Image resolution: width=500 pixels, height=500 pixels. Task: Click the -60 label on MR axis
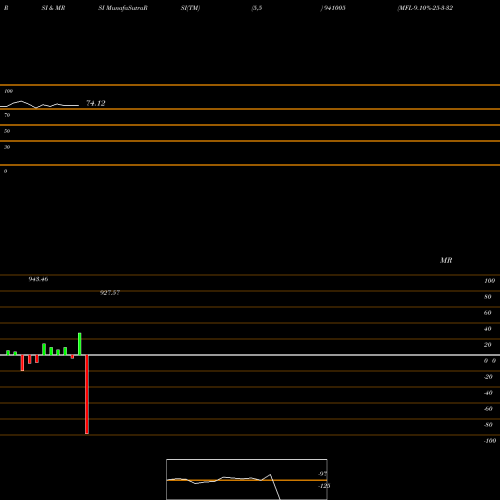click(488, 409)
